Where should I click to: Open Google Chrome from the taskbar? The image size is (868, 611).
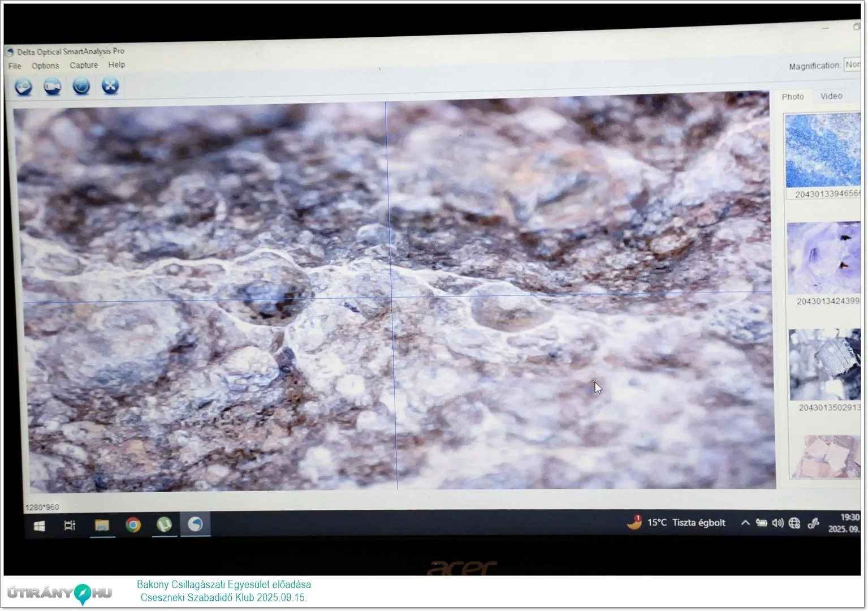133,525
